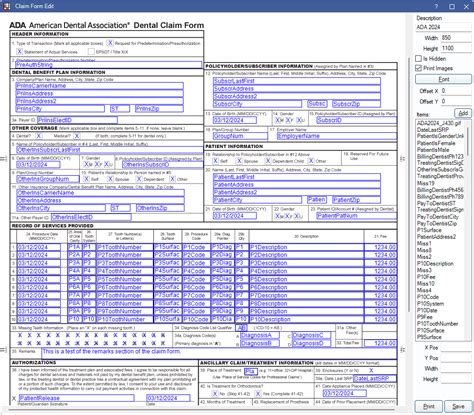The height and width of the screenshot is (415, 474).
Task: Click the PriInsAddress2 field on form
Action: tap(99, 101)
